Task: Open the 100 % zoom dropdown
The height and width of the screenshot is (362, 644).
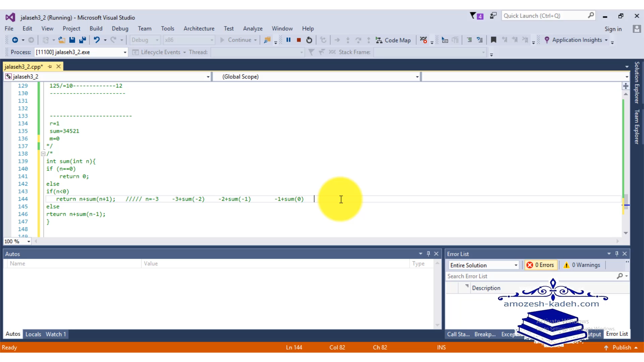Action: (29, 241)
